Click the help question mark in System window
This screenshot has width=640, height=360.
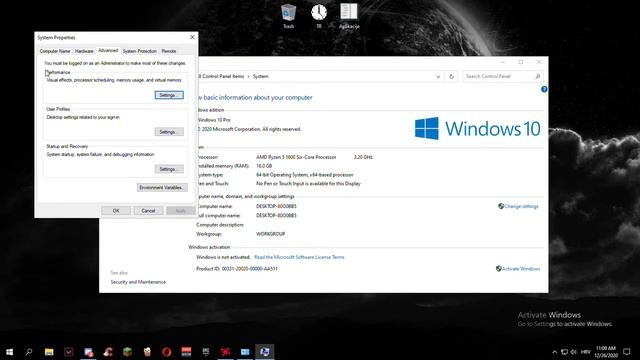coord(544,89)
